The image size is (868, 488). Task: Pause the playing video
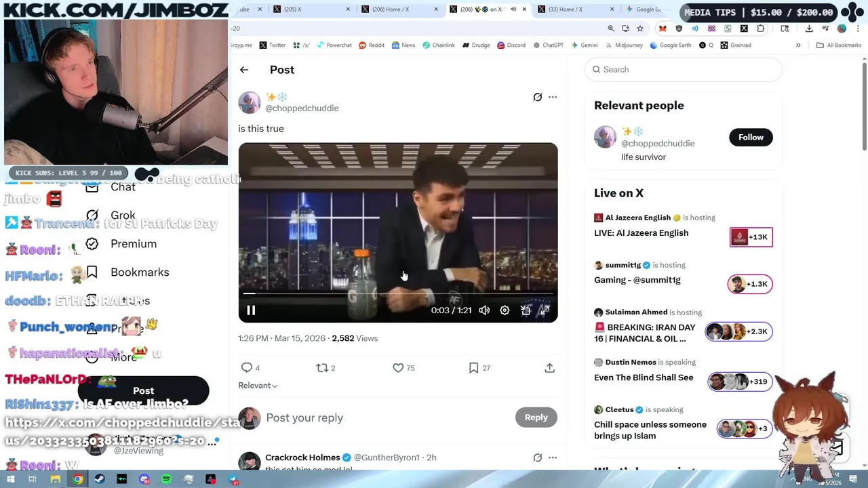(x=251, y=310)
